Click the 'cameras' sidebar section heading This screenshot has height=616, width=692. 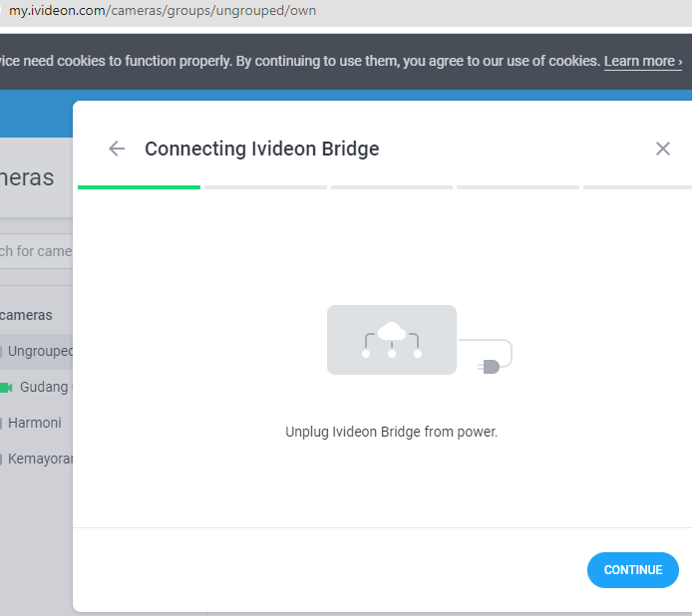[27, 315]
